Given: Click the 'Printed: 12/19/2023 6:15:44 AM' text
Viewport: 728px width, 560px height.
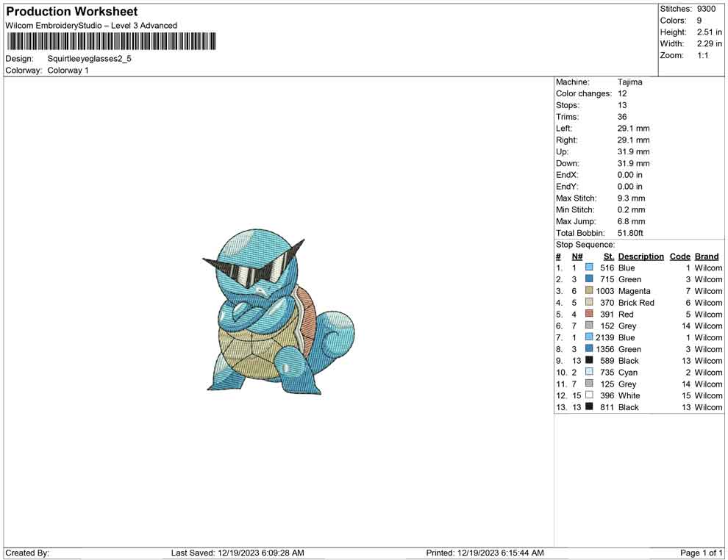Looking at the screenshot, I should click(485, 553).
